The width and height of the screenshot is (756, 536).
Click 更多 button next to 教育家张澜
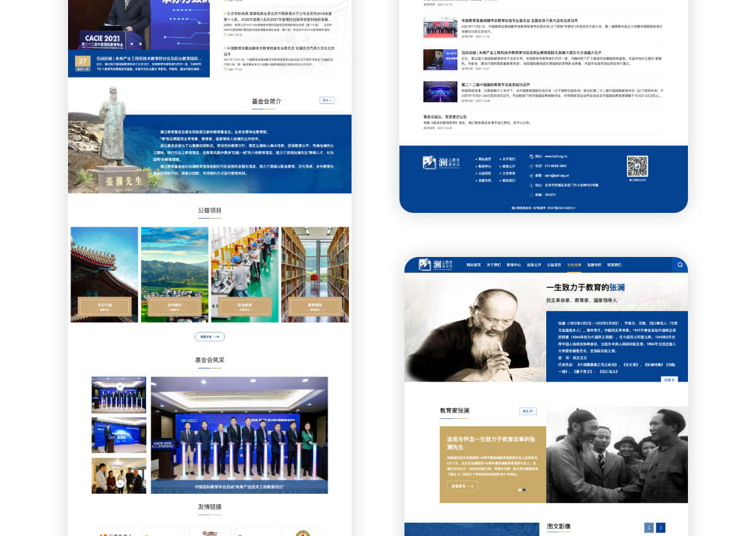[x=528, y=411]
